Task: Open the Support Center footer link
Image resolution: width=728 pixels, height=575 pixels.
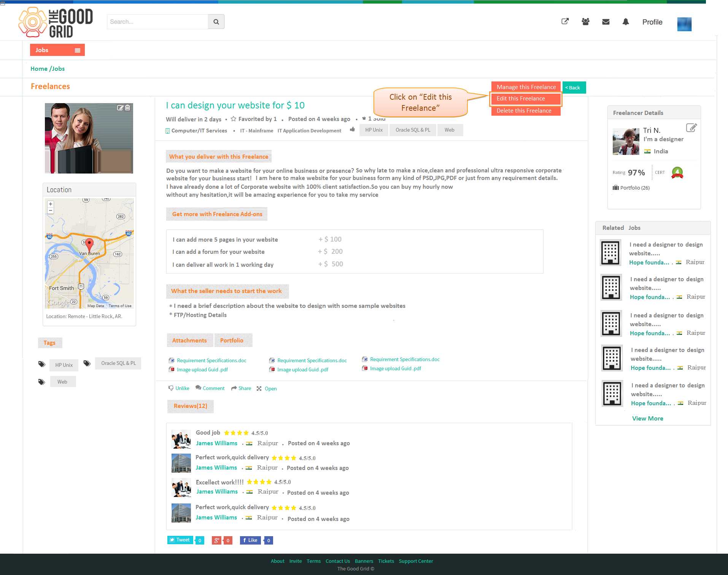Action: coord(416,561)
